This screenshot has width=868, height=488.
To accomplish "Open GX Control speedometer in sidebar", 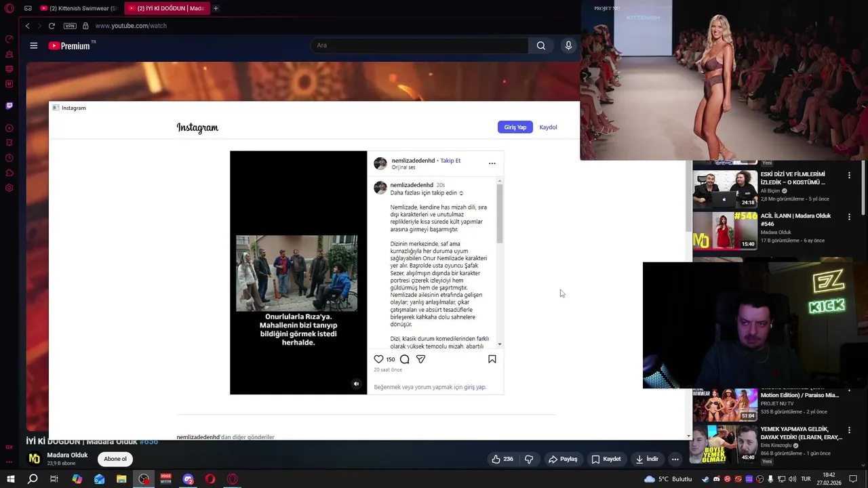I will point(9,39).
